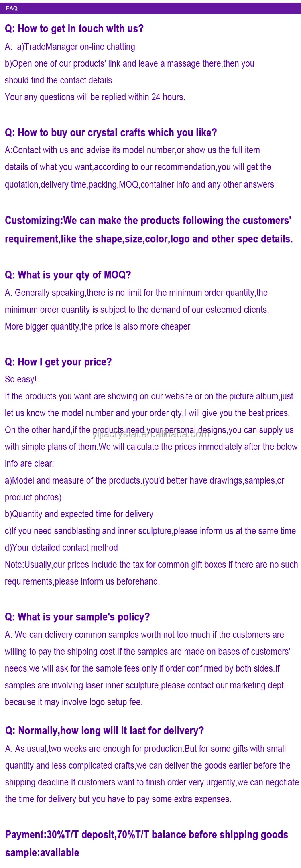Click 'Q: How to get in touch with us?'
The width and height of the screenshot is (301, 868).
pos(74,29)
